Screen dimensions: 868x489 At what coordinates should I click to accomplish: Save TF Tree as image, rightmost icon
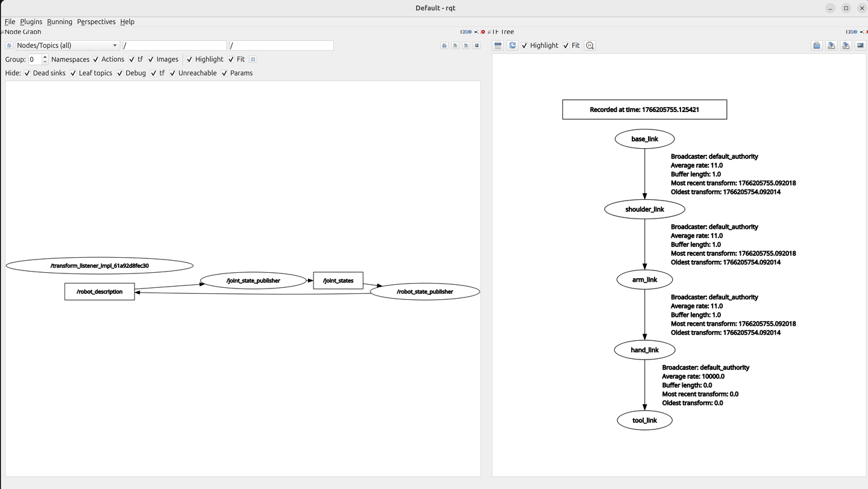click(860, 45)
